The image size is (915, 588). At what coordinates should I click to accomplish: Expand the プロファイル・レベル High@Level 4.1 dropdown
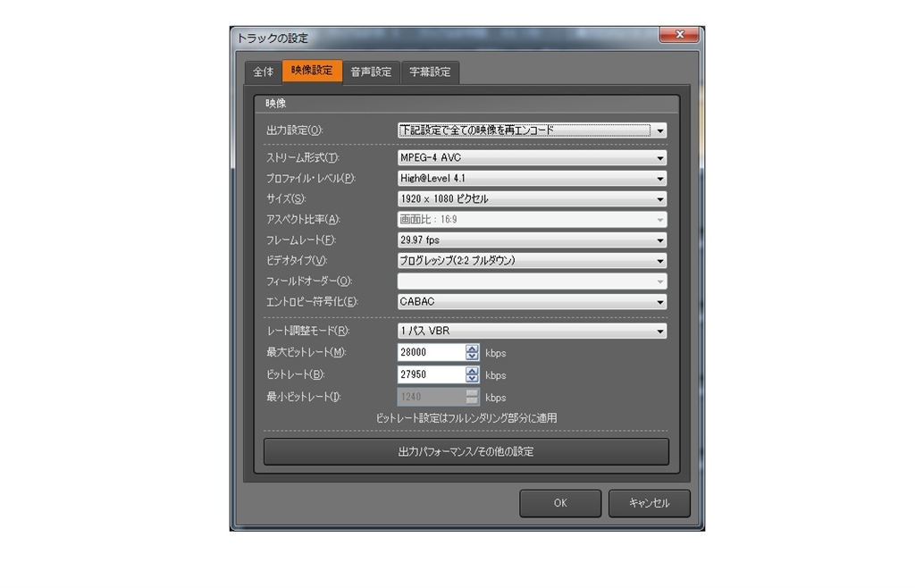click(532, 179)
